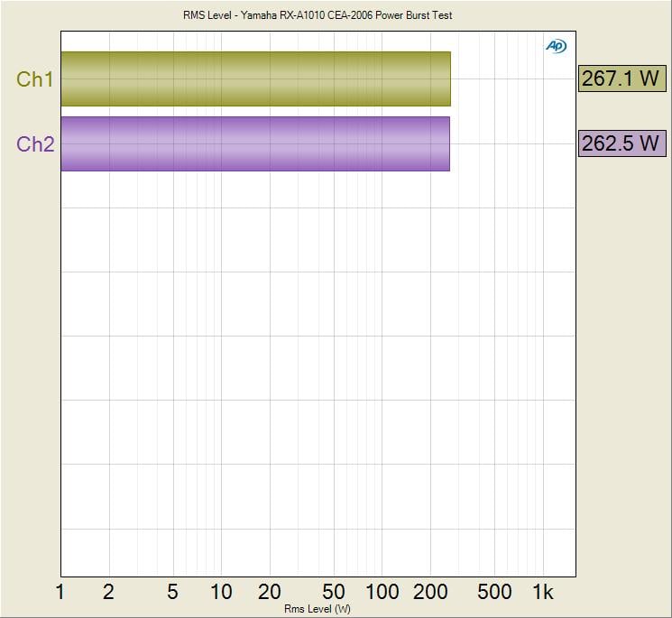Viewport: 672px width, 618px height.
Task: Click the axis tick label '100'
Action: coord(382,592)
